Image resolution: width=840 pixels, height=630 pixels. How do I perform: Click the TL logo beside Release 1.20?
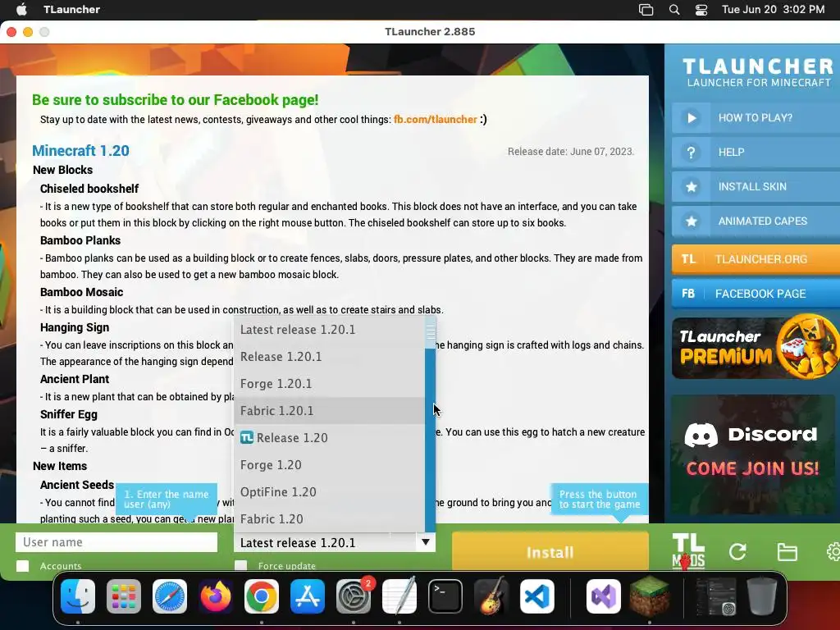(x=246, y=438)
